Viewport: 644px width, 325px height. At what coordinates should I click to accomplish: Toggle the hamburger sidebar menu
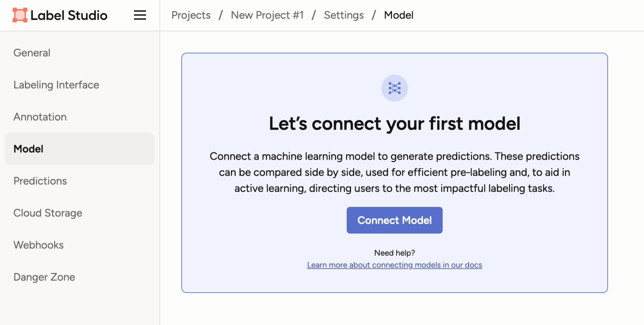(x=140, y=16)
